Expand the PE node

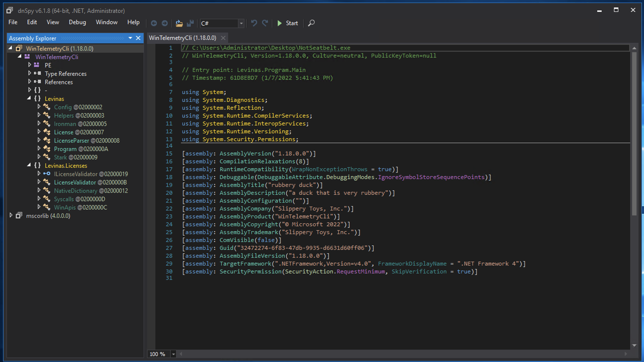coord(29,65)
